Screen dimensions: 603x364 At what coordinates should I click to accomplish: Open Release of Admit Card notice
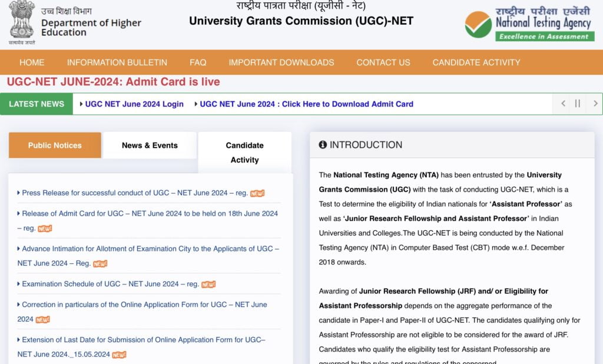point(148,220)
